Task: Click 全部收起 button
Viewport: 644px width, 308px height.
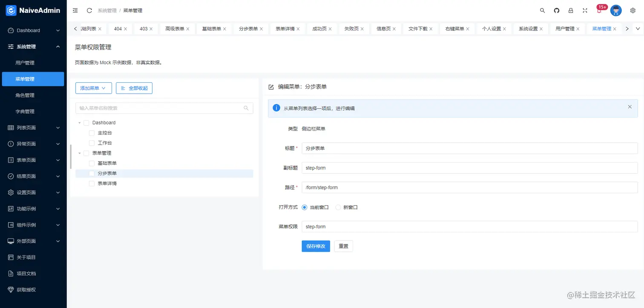Action: (x=134, y=88)
